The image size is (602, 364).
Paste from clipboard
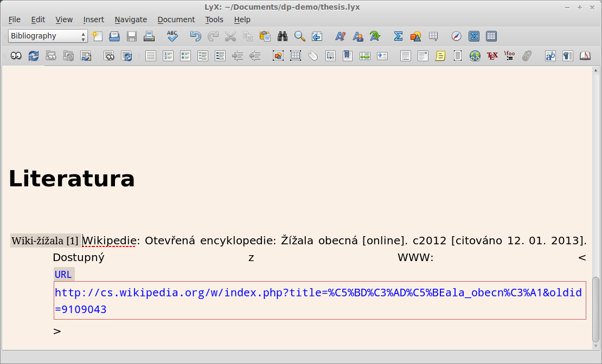[265, 36]
